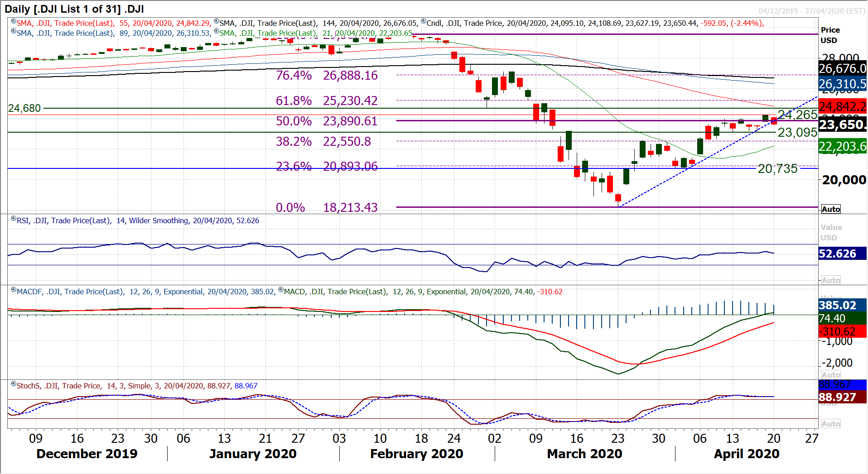
Task: Click the icon before the Cndl legend
Action: click(424, 21)
